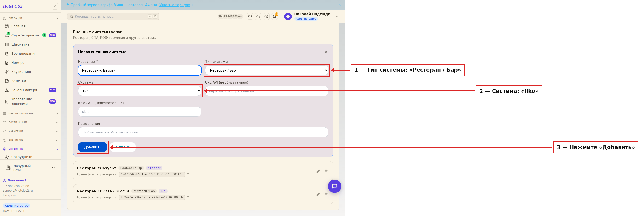The width and height of the screenshot is (644, 216).
Task: Close the Новая внешняя система form
Action: coord(326,52)
